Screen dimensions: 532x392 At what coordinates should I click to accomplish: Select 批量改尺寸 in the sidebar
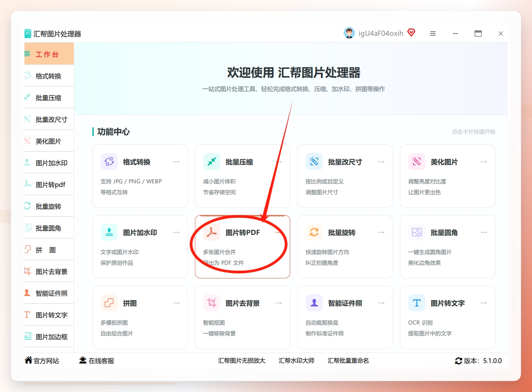click(49, 120)
